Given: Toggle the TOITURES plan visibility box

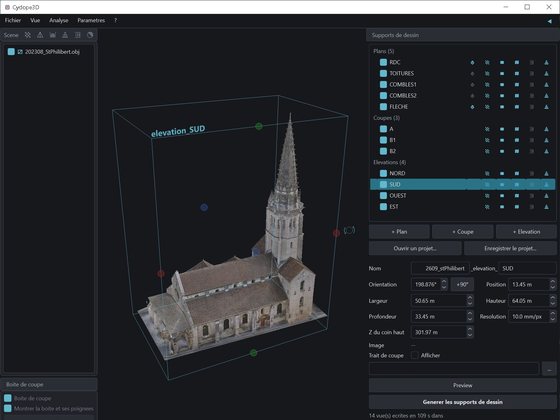Looking at the screenshot, I should tap(383, 74).
